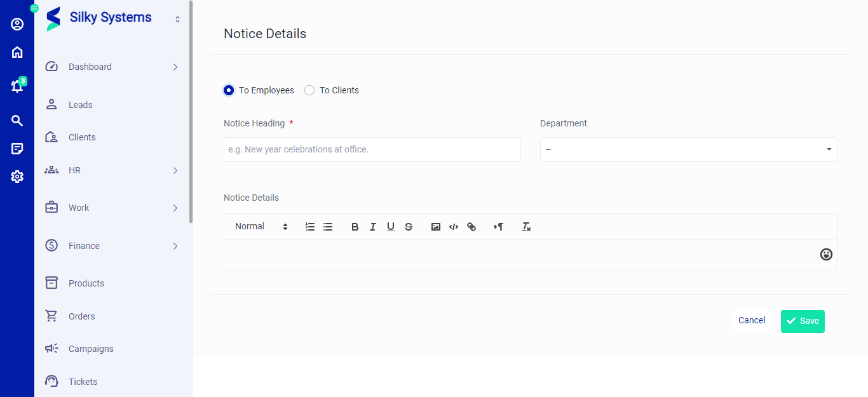This screenshot has width=868, height=397.
Task: Open the Normal text style dropdown
Action: coord(261,227)
